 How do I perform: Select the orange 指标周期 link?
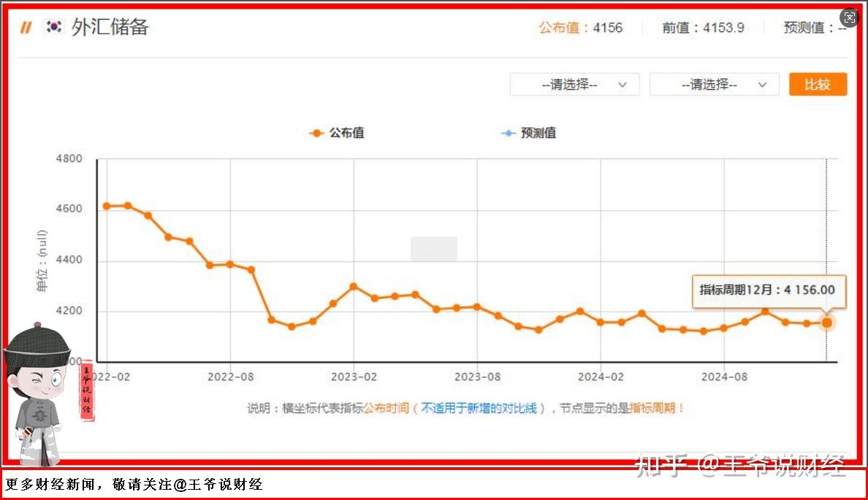[652, 409]
